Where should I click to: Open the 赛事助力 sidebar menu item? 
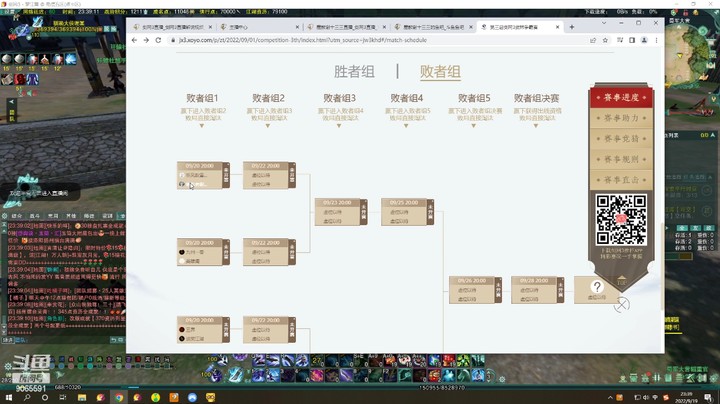coord(621,118)
